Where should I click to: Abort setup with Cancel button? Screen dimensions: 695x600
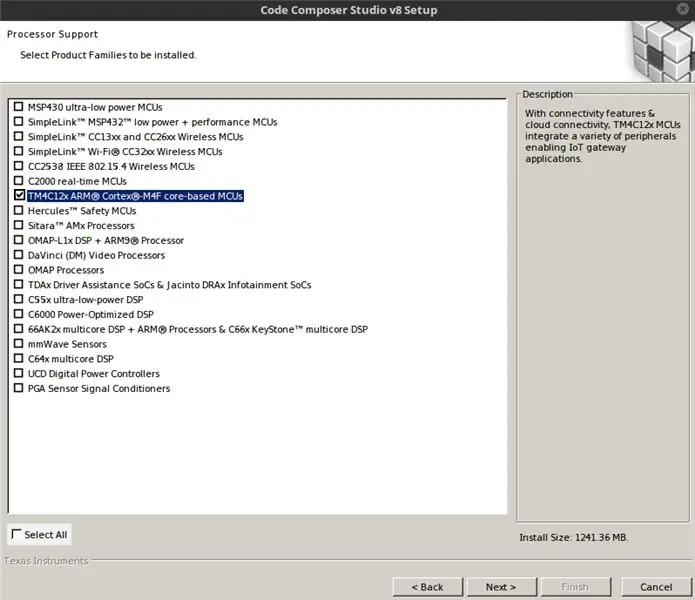coord(656,587)
